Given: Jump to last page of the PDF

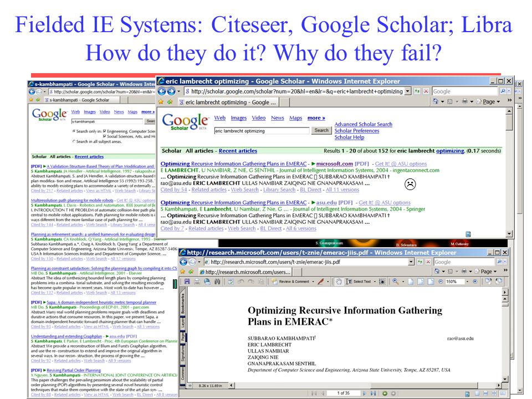Looking at the screenshot, I should coord(373,393).
